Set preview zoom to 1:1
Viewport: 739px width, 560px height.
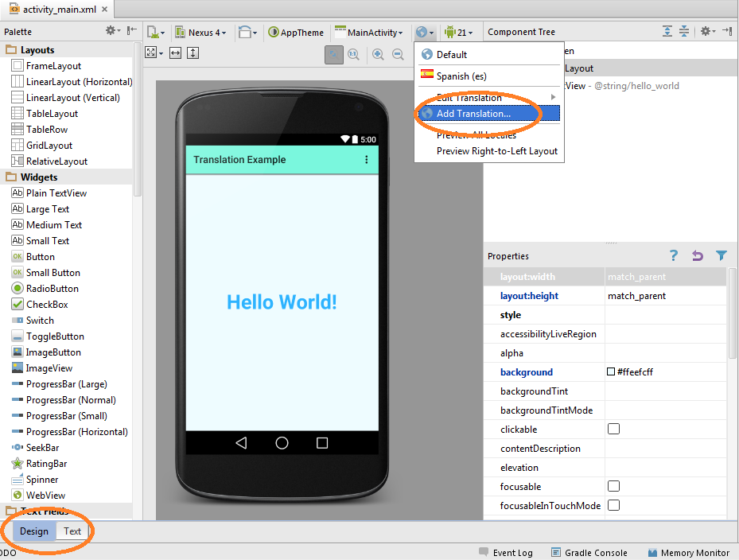click(x=355, y=54)
